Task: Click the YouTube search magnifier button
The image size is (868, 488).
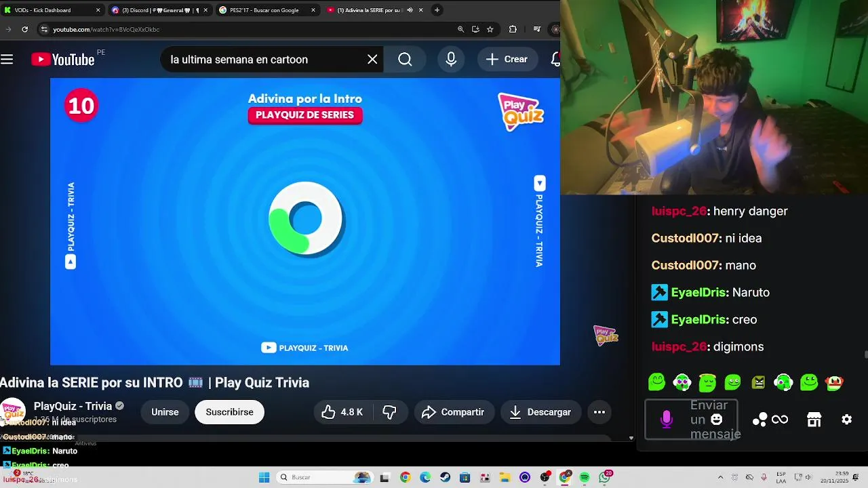Action: tap(405, 60)
